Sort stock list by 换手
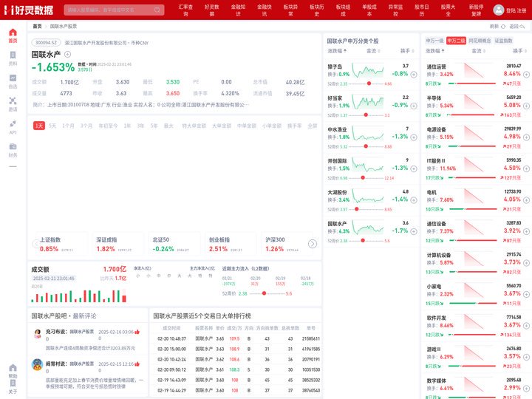 coord(407,51)
